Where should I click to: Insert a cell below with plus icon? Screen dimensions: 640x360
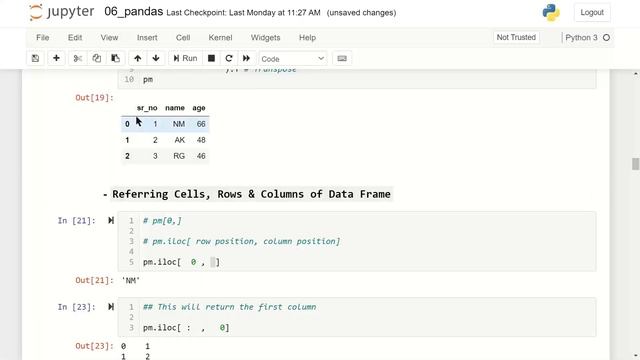pos(56,58)
